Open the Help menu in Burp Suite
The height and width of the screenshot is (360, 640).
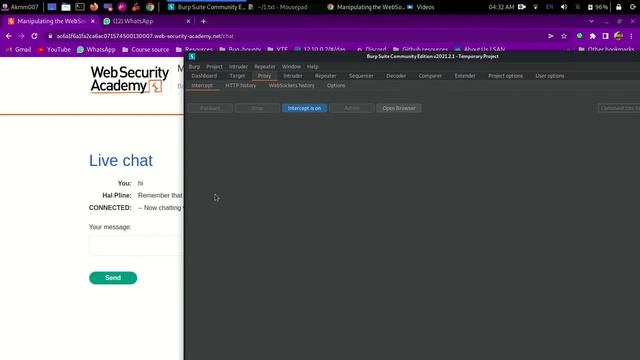pos(313,67)
